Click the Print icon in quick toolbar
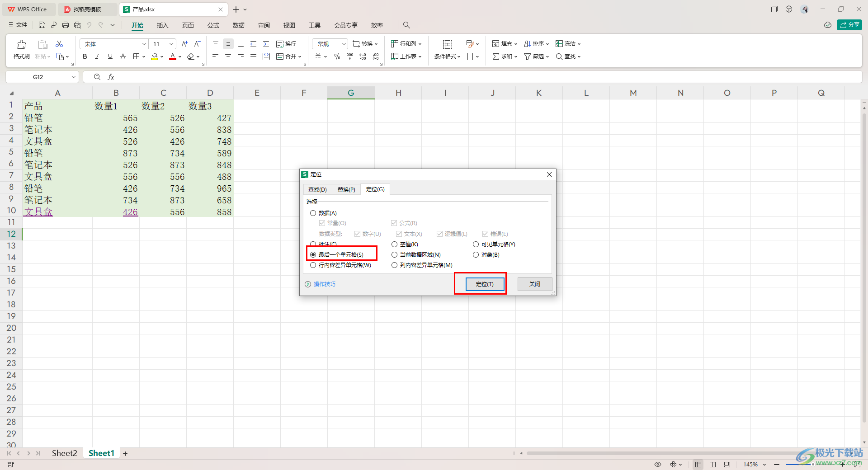Screen dimensions: 868x470 66,25
